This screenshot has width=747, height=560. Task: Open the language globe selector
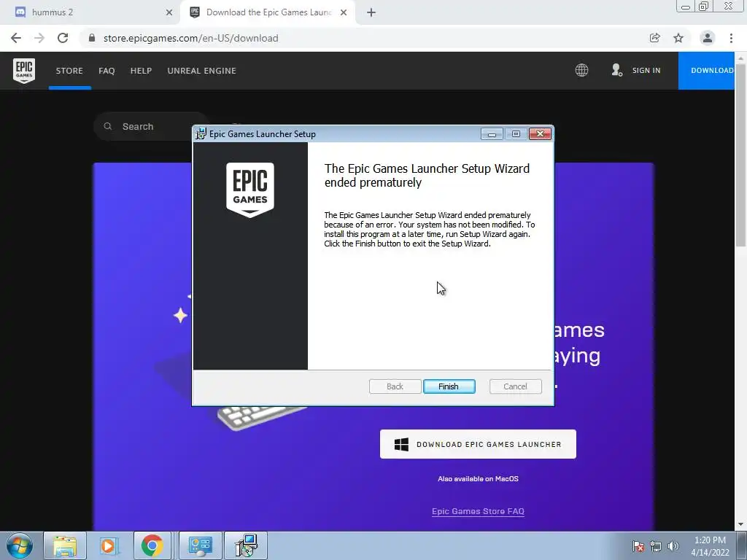pyautogui.click(x=581, y=71)
